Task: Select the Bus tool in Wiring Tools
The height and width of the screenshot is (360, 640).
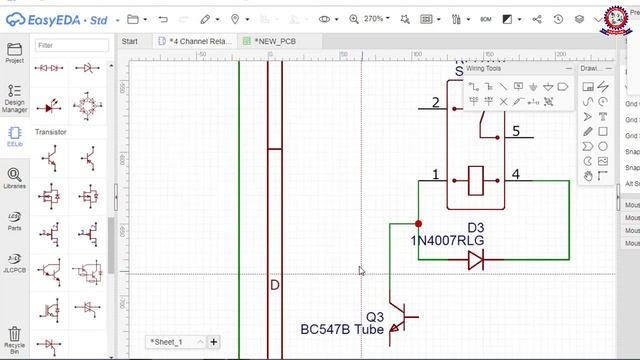Action: point(489,87)
